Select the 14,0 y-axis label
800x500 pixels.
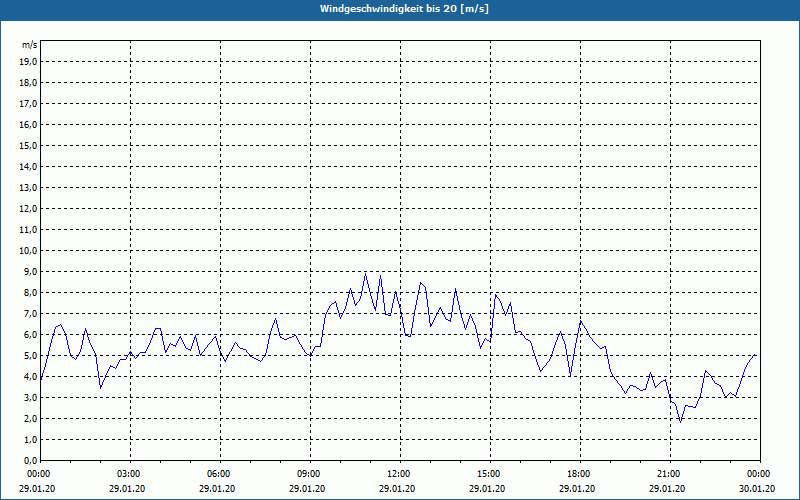29,166
